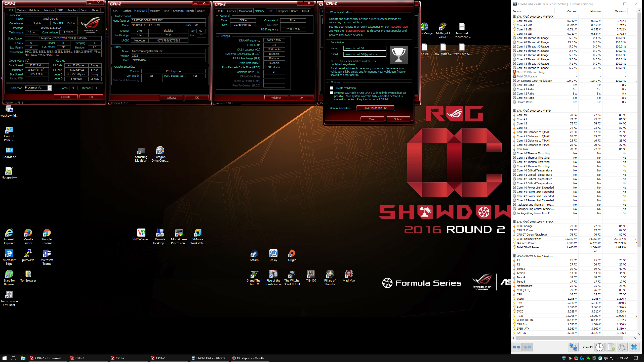The width and height of the screenshot is (644, 362).
Task: Switch to OC eSports Mozilla taskbar button
Action: (250, 358)
